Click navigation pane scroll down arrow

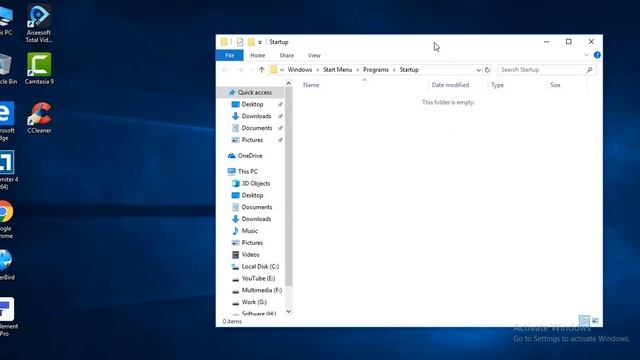pyautogui.click(x=289, y=311)
